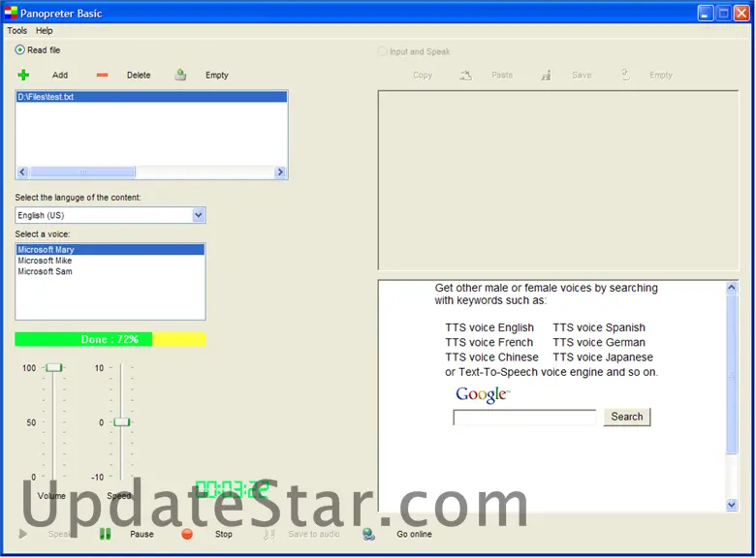
Task: Click the green Pause icon
Action: pyautogui.click(x=105, y=534)
